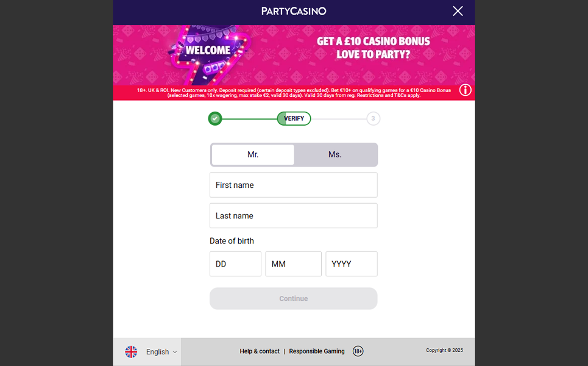Click the 18+ age badge in the footer
This screenshot has height=366, width=588.
click(358, 351)
